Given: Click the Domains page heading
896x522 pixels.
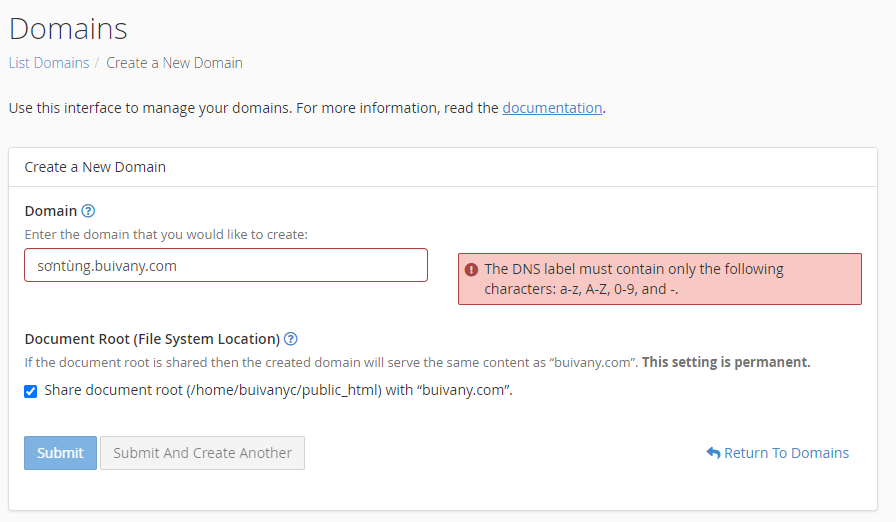Looking at the screenshot, I should (68, 29).
